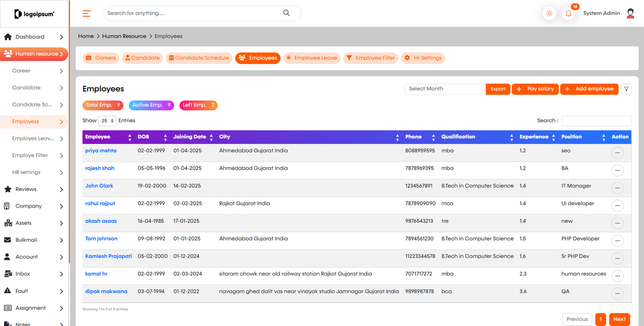644x326 pixels.
Task: Switch to the Employee Leave tab
Action: click(312, 58)
